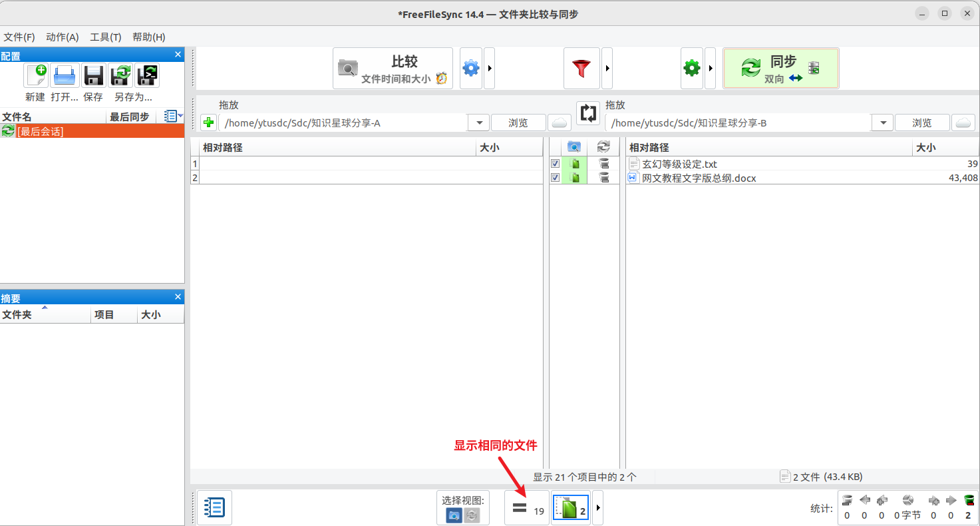Open the green gear synchronization settings icon
This screenshot has height=526, width=980.
[691, 67]
